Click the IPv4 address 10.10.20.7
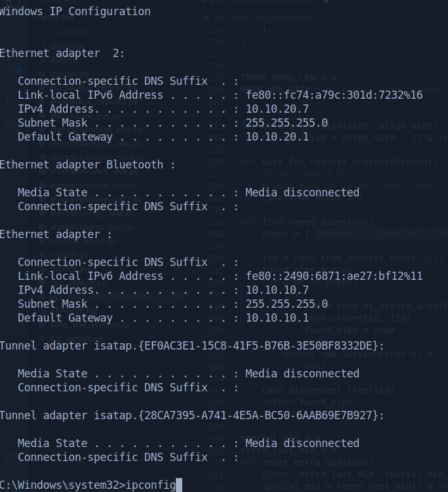Viewport: 448px width, 492px height. click(277, 109)
